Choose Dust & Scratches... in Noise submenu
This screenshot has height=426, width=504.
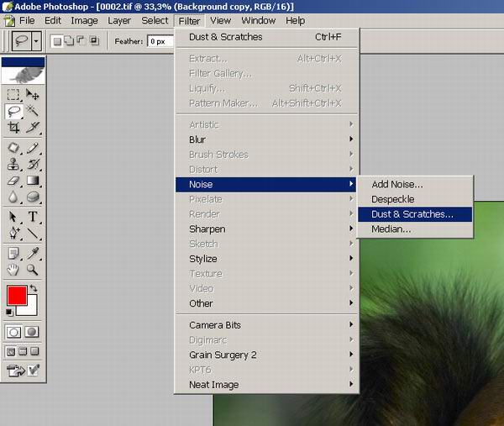tap(415, 214)
